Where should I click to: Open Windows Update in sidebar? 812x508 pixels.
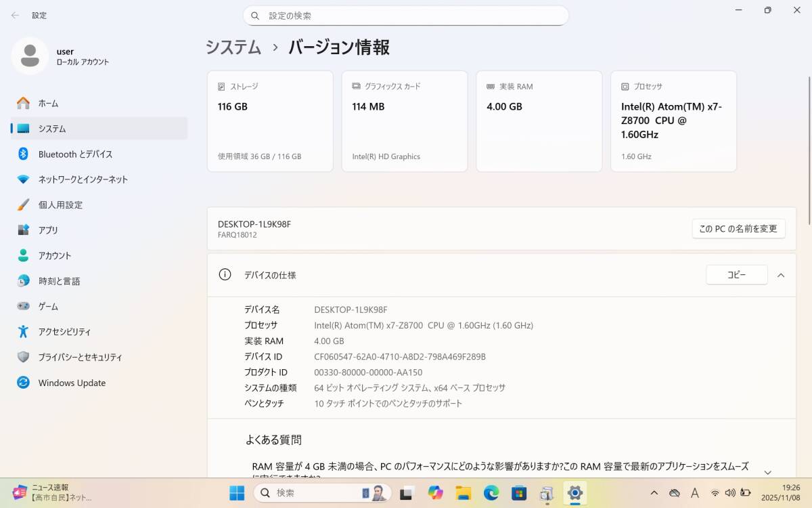[x=72, y=383]
